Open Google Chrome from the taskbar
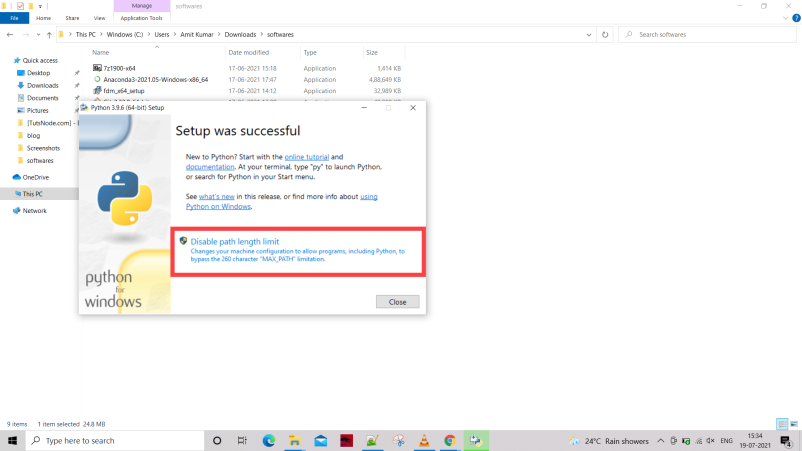This screenshot has height=451, width=802. 450,441
